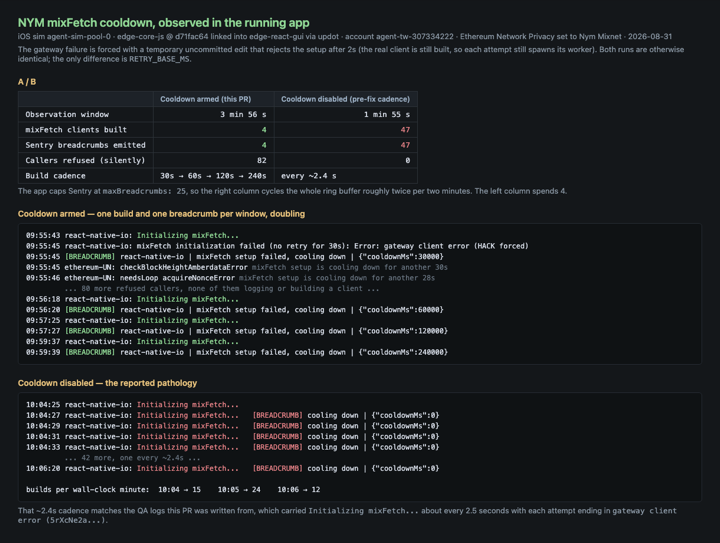720x543 pixels.
Task: Click heading 'Cooldown armed — one build and one breadcrumb per window'
Action: (161, 213)
